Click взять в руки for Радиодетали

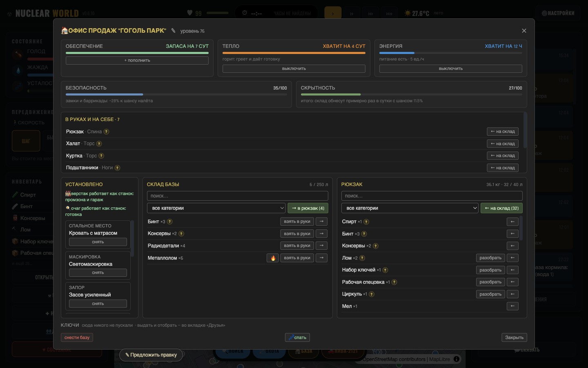point(297,246)
